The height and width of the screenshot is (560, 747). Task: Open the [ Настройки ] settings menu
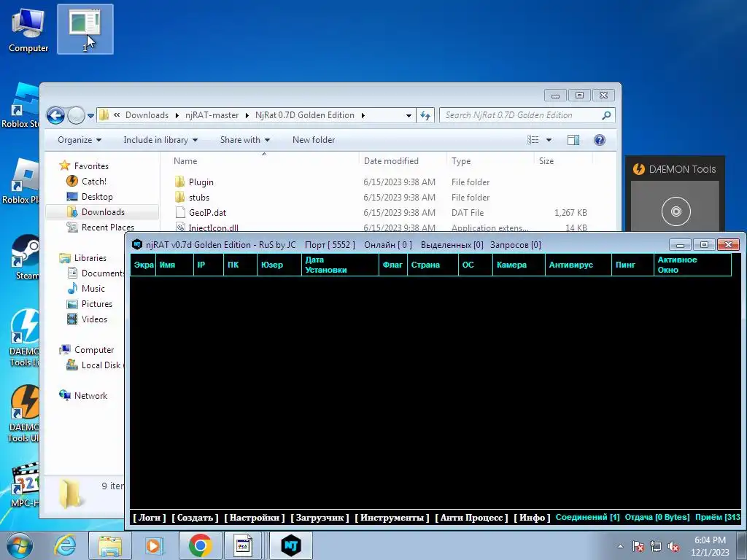(255, 517)
